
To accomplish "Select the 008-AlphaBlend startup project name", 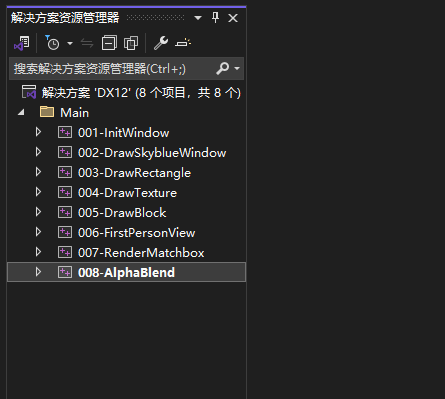I will (126, 273).
